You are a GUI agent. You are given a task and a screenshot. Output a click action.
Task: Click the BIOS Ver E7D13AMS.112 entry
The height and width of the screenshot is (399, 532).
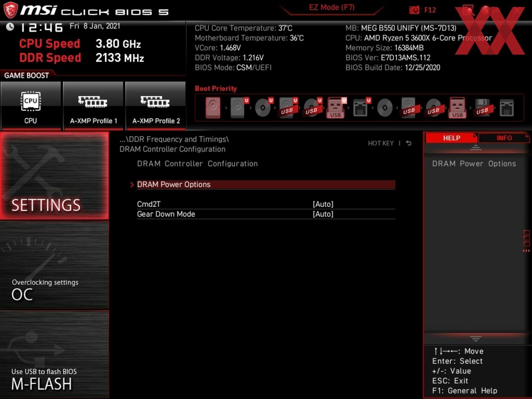pyautogui.click(x=388, y=58)
